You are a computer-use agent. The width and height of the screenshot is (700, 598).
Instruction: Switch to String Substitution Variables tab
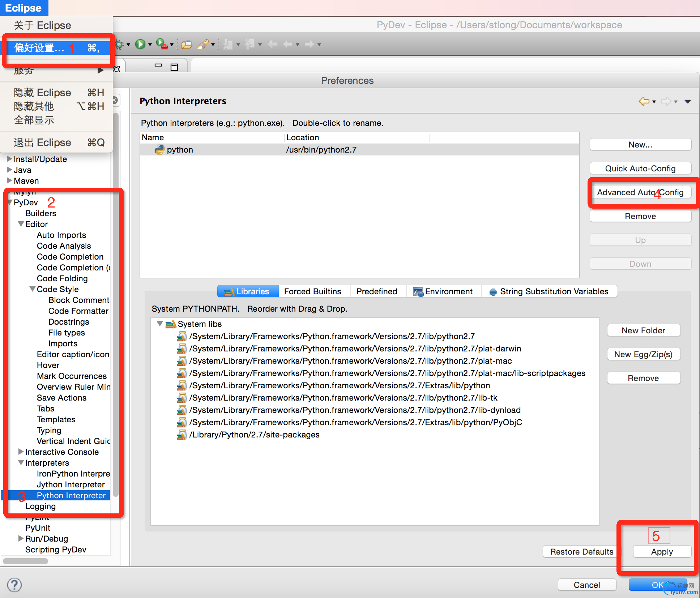point(549,291)
